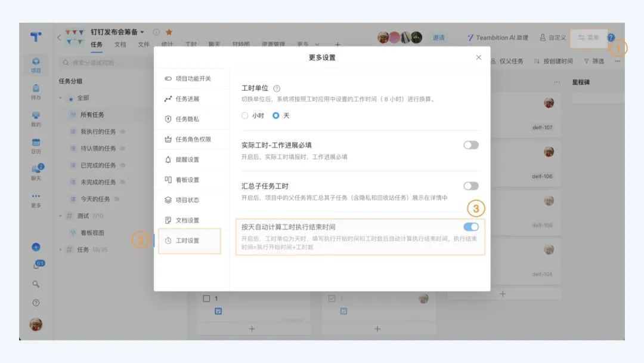Open the 我的 sidebar item

click(x=36, y=119)
